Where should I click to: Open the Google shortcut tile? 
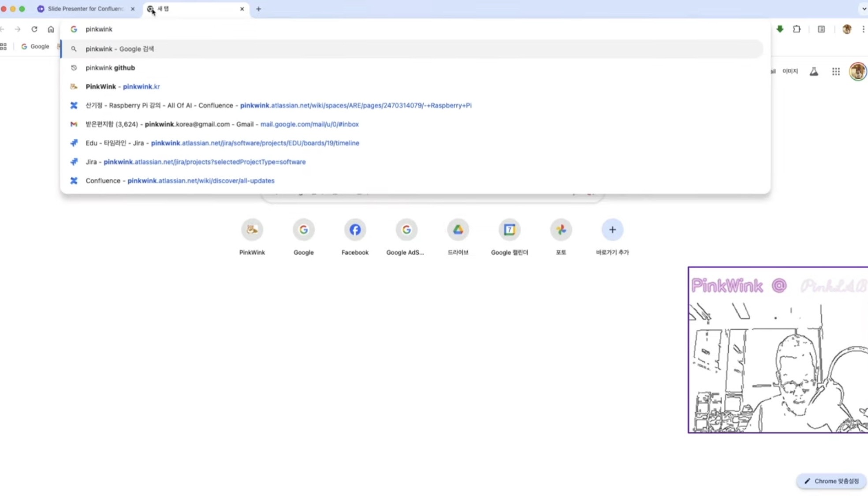tap(304, 237)
